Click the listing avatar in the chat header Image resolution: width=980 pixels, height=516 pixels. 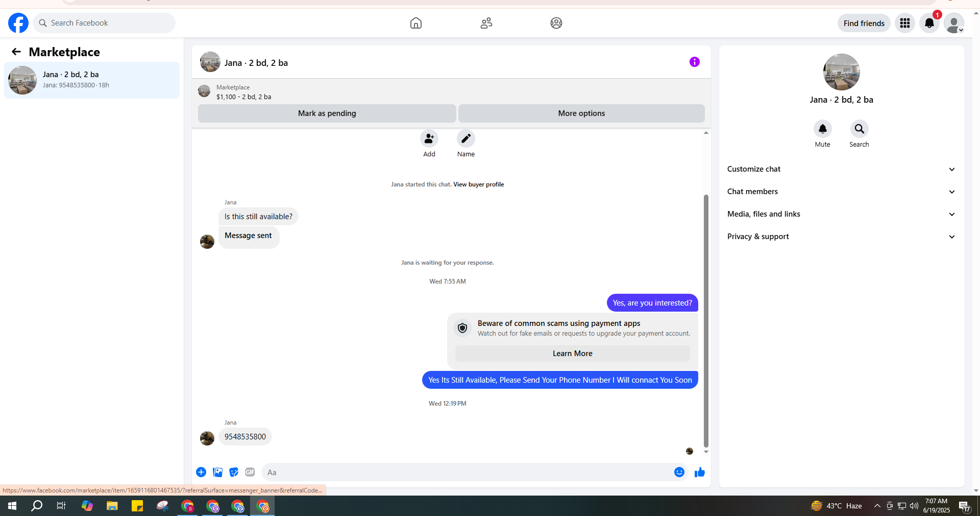pos(210,62)
